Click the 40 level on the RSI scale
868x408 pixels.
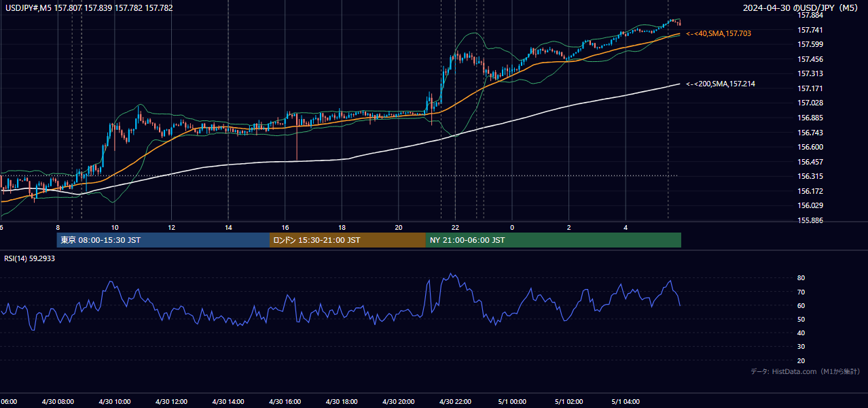point(801,333)
